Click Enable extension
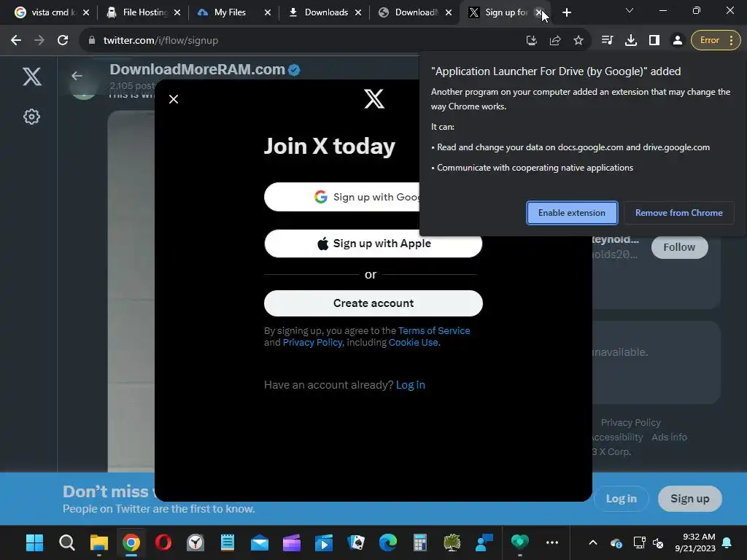 tap(572, 213)
